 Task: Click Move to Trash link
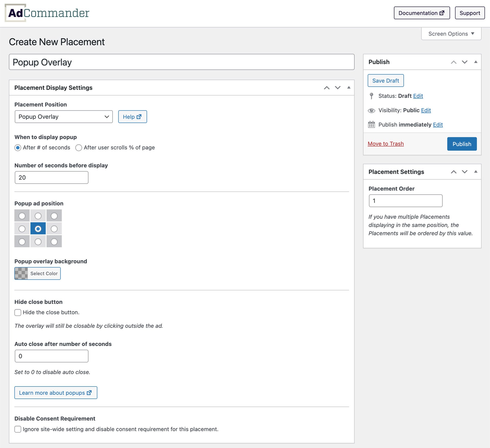tap(386, 144)
